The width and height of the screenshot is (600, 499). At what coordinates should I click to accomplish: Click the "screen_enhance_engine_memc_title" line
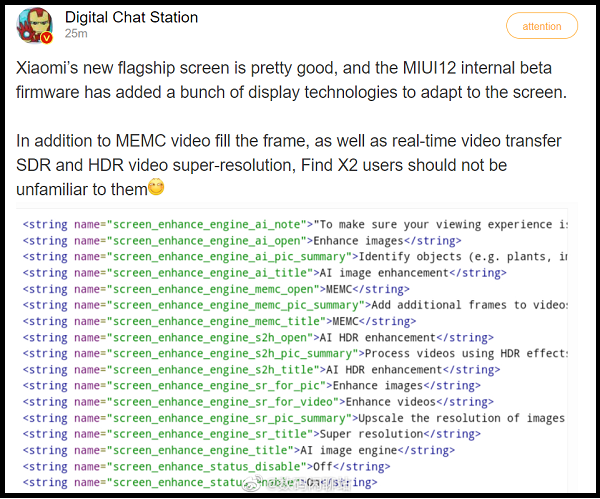(x=219, y=321)
